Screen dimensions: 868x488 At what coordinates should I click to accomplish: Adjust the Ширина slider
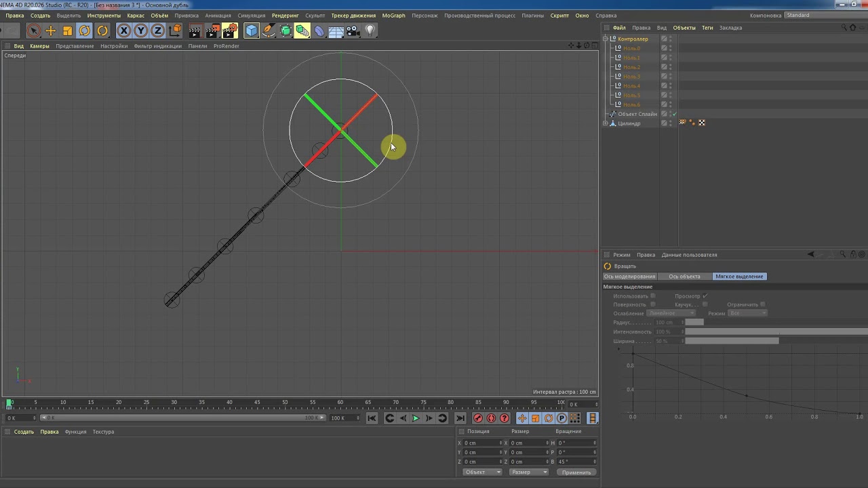click(x=776, y=341)
